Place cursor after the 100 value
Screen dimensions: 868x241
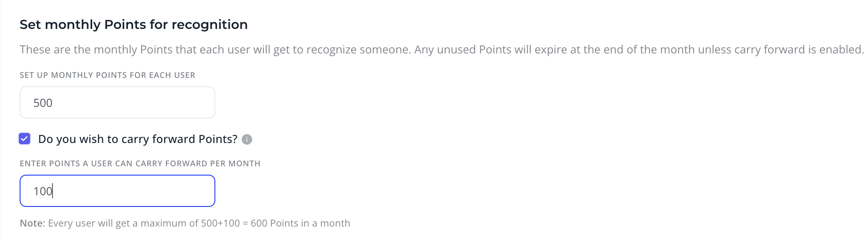(x=53, y=191)
